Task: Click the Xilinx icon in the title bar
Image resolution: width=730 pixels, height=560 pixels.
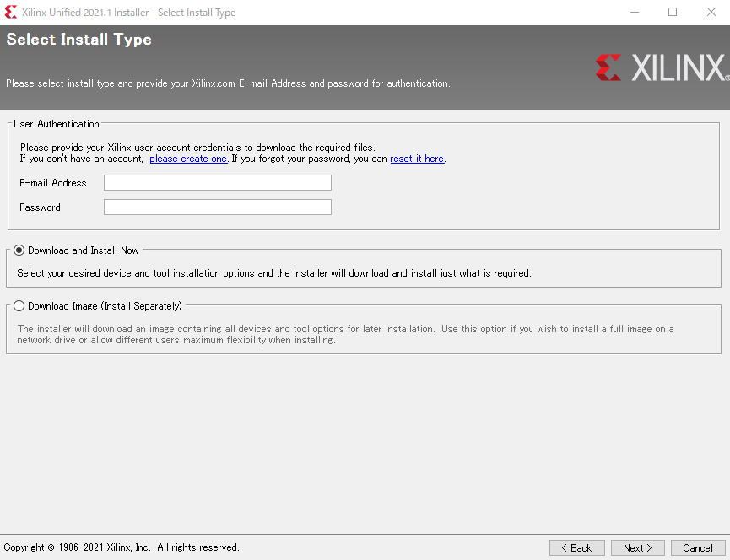Action: tap(11, 12)
